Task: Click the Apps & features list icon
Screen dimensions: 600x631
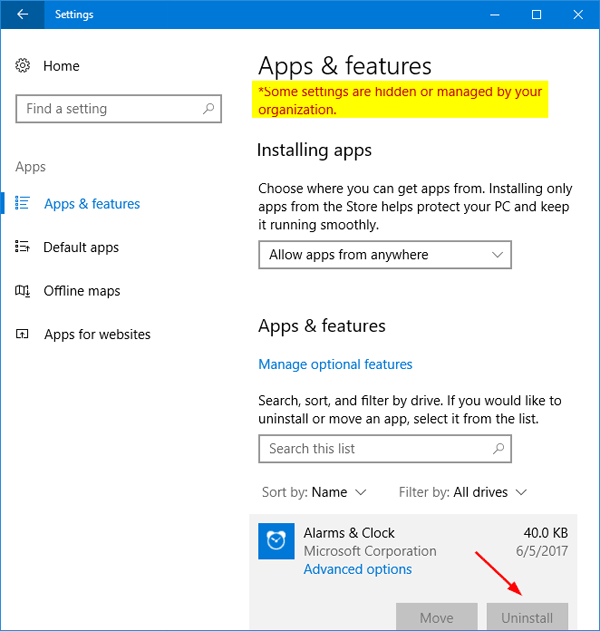Action: 23,204
